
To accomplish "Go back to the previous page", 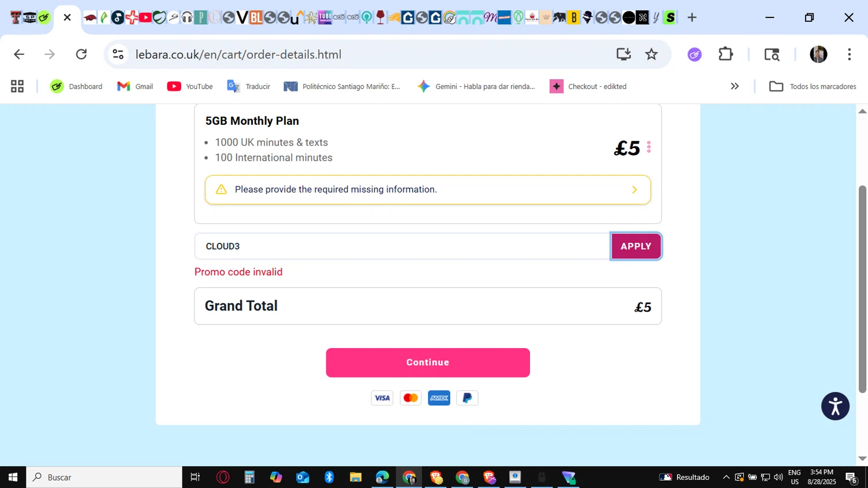I will pyautogui.click(x=19, y=54).
